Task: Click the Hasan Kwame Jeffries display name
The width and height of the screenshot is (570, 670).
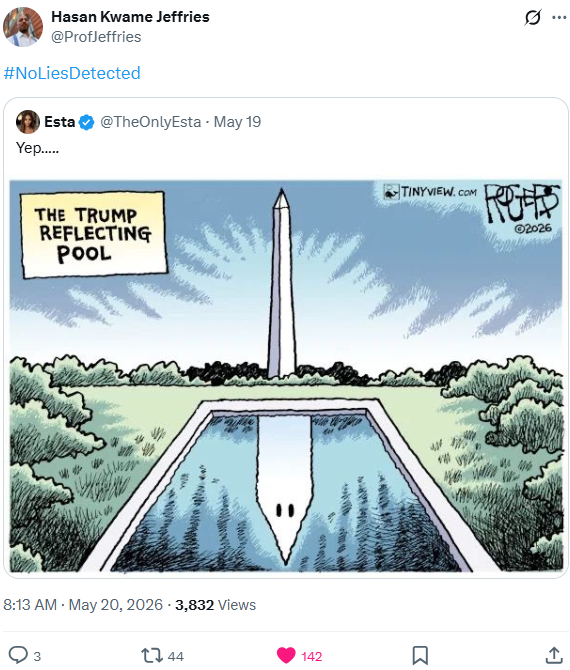Action: click(130, 17)
